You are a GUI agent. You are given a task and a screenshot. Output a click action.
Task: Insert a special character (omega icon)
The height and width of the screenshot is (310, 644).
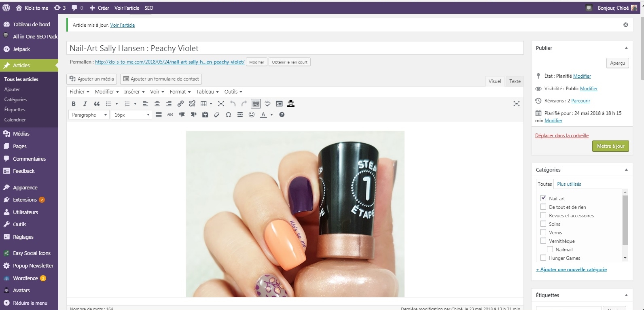[x=228, y=115]
